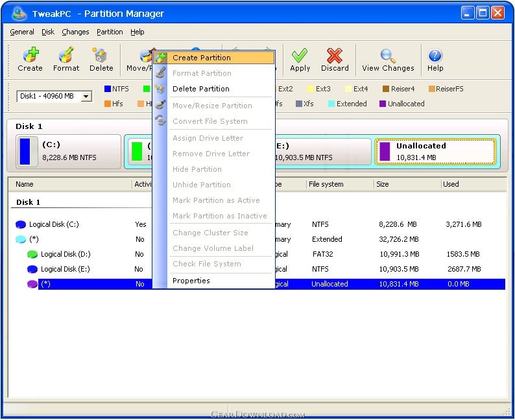
Task: Click the Move/Resize Partition menu icon
Action: coord(160,104)
